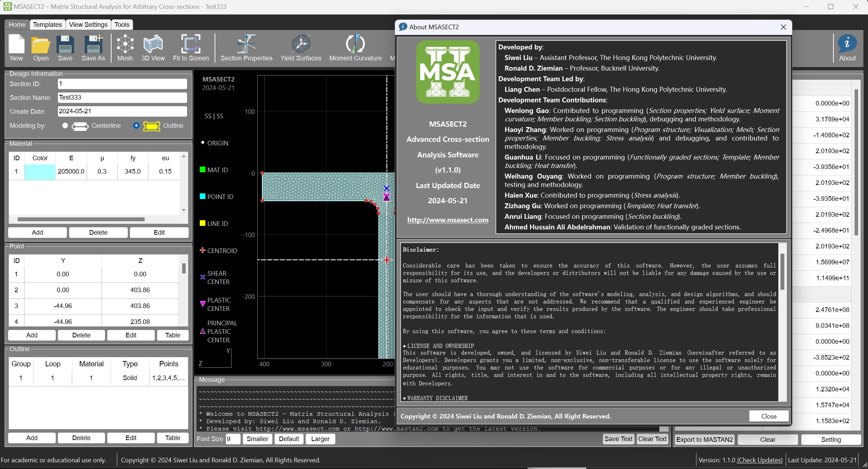Viewport: 868px width, 469px height.
Task: Click Material table scroll up arrow
Action: (x=184, y=156)
